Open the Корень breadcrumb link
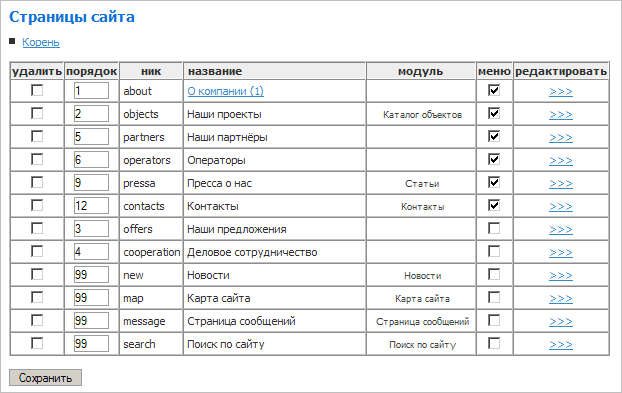 click(41, 42)
